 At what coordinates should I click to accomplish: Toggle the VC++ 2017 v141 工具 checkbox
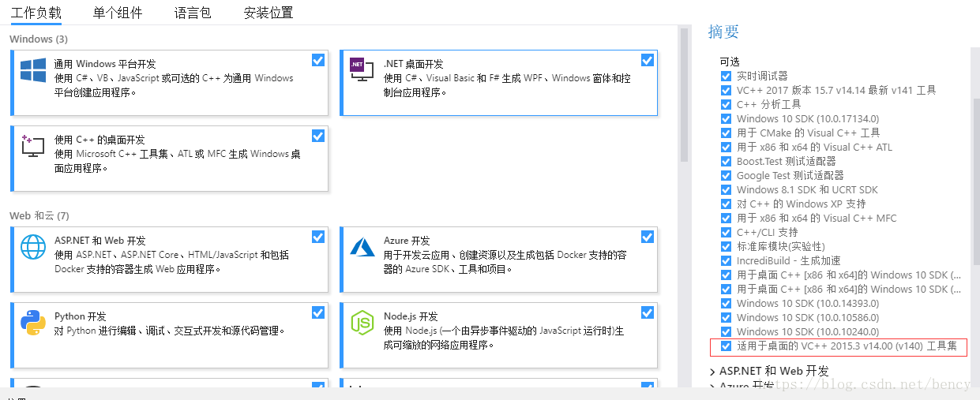726,90
